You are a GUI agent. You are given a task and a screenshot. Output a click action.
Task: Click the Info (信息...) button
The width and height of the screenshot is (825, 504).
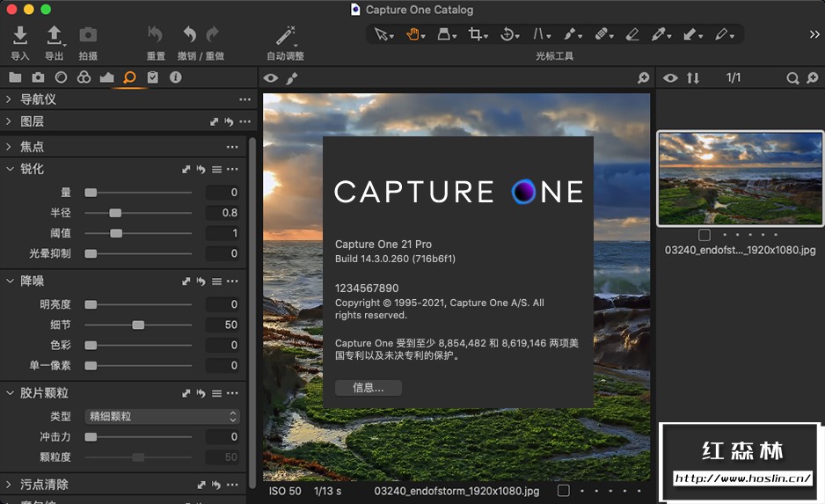[368, 388]
